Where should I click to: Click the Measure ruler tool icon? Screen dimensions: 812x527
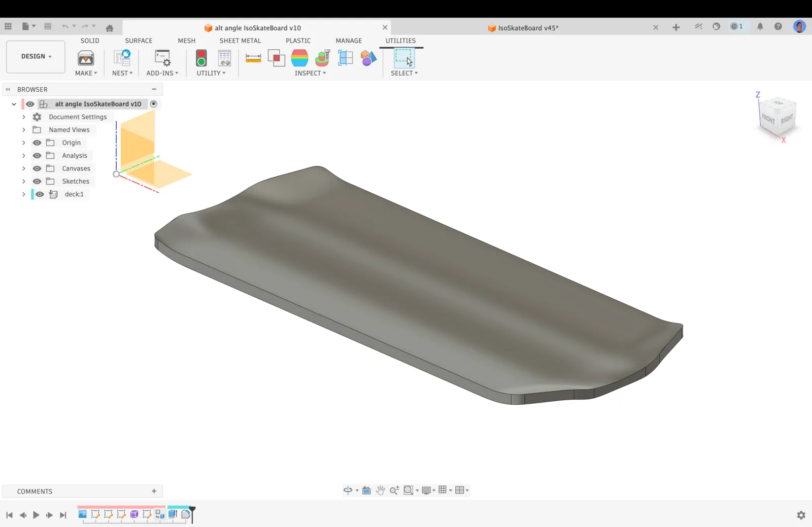click(253, 58)
